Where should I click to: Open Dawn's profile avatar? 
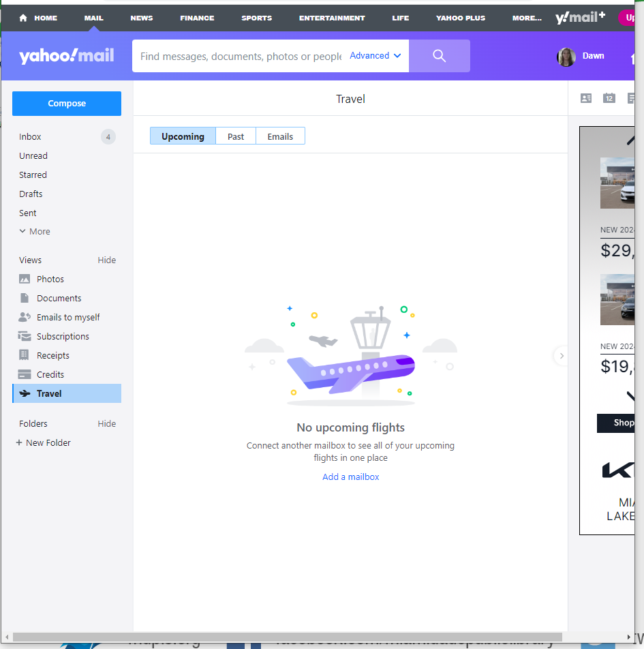[566, 57]
